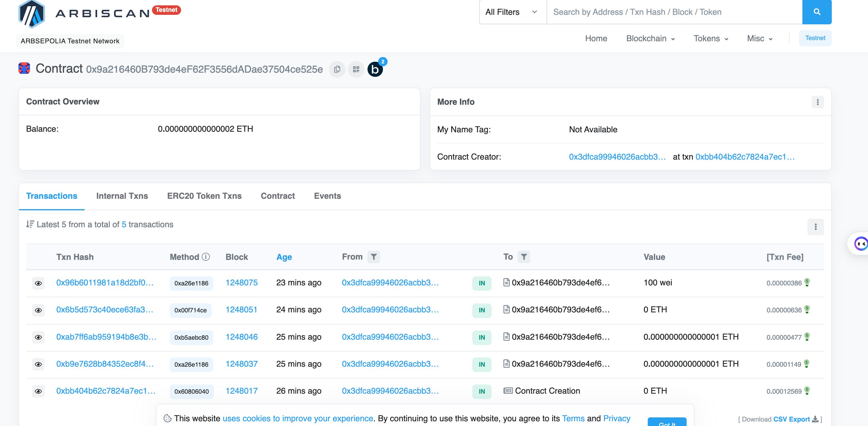
Task: Expand the Tokens menu
Action: (x=711, y=38)
